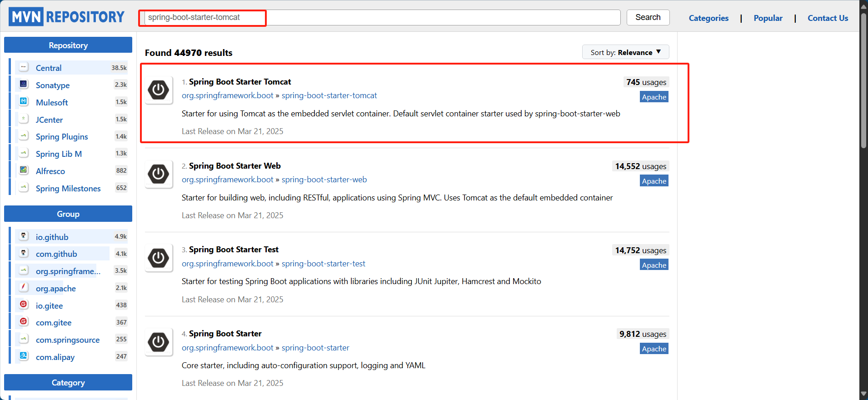This screenshot has width=868, height=400.
Task: Click the JCenter repository icon
Action: (x=24, y=119)
